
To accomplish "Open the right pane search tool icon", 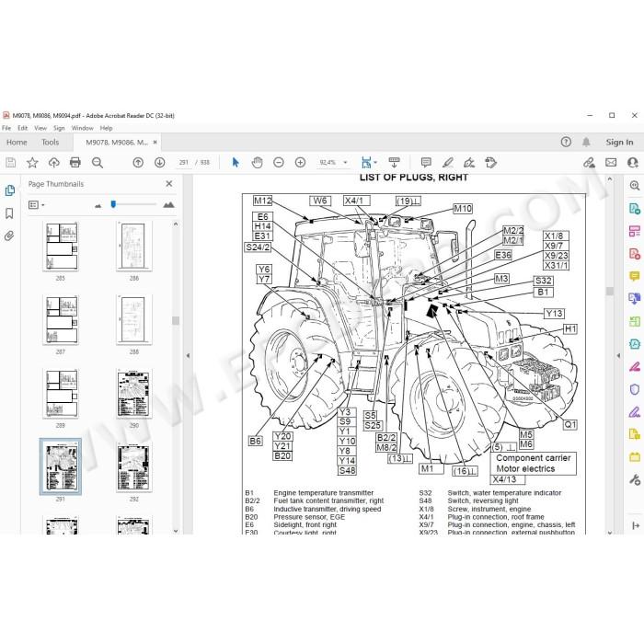I will tap(635, 186).
